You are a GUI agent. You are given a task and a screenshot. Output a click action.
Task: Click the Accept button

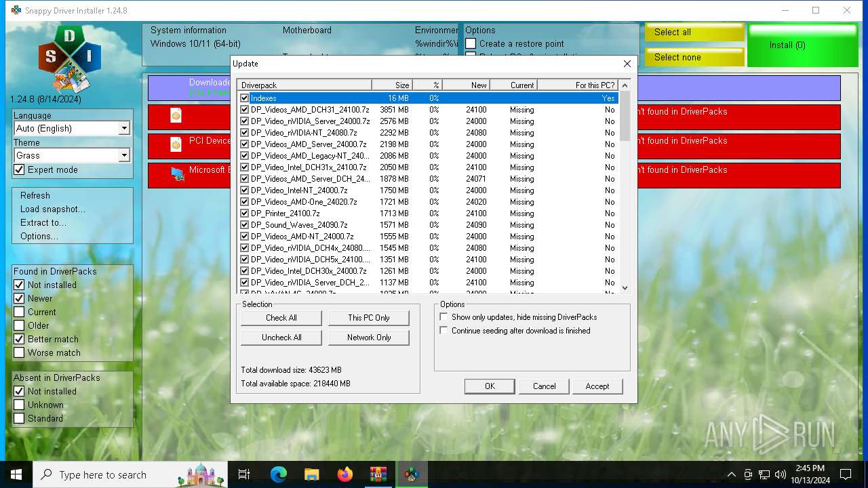pos(597,386)
